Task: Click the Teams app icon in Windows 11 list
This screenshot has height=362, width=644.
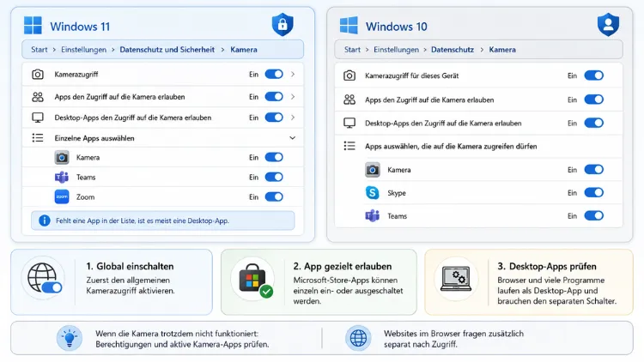Action: [x=62, y=178]
